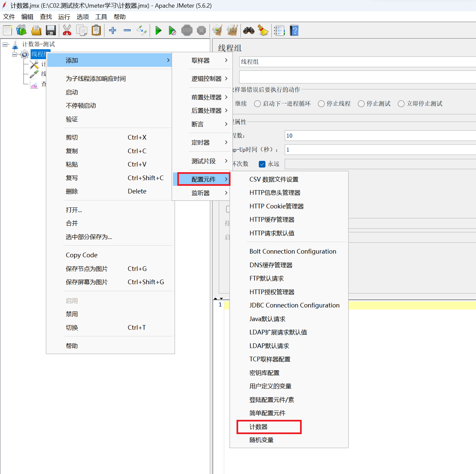Open the Help question mark toolbar icon
Screen dimensions: 476x474
(x=294, y=31)
